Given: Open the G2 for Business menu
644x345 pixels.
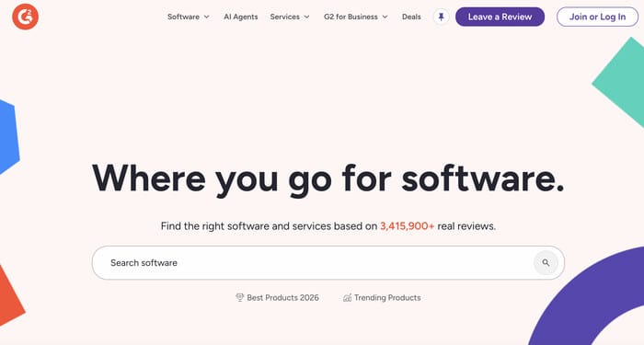Looking at the screenshot, I should [x=351, y=17].
